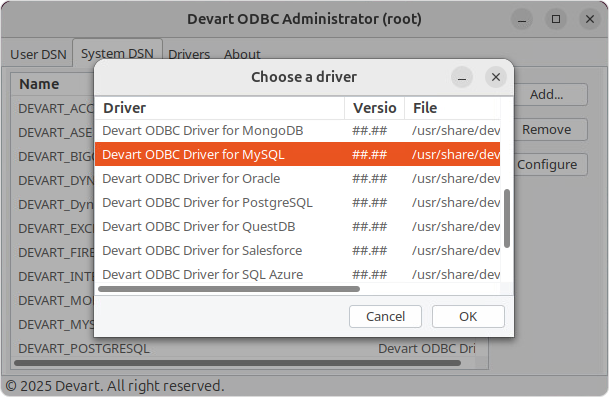
Task: Open the Drivers tab
Action: (x=189, y=54)
